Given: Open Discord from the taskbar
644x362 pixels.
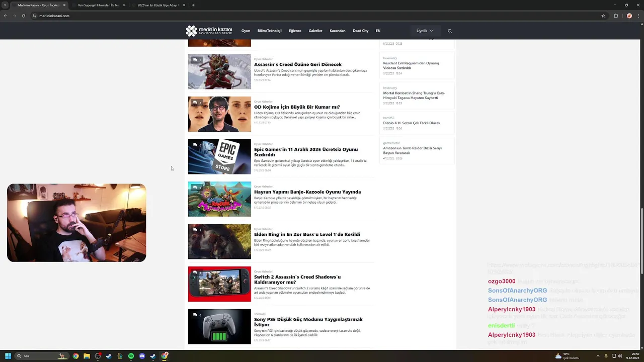Looking at the screenshot, I should tap(142, 356).
